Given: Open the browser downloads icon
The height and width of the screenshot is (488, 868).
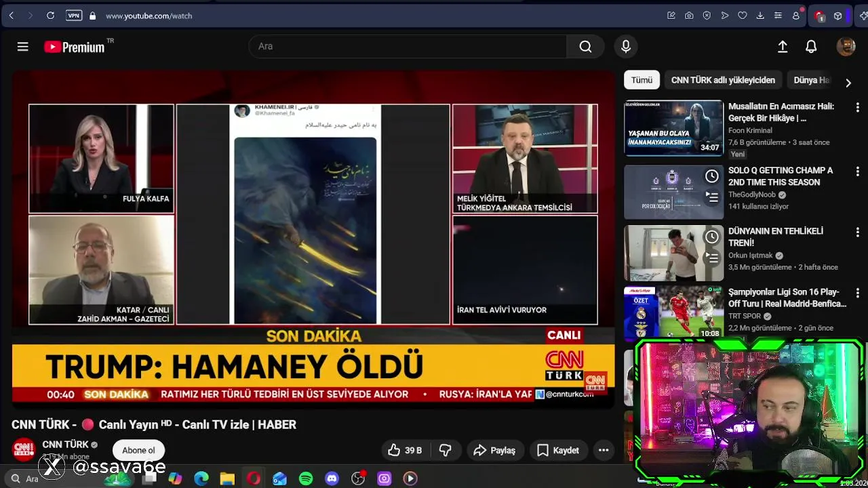Looking at the screenshot, I should [x=760, y=16].
